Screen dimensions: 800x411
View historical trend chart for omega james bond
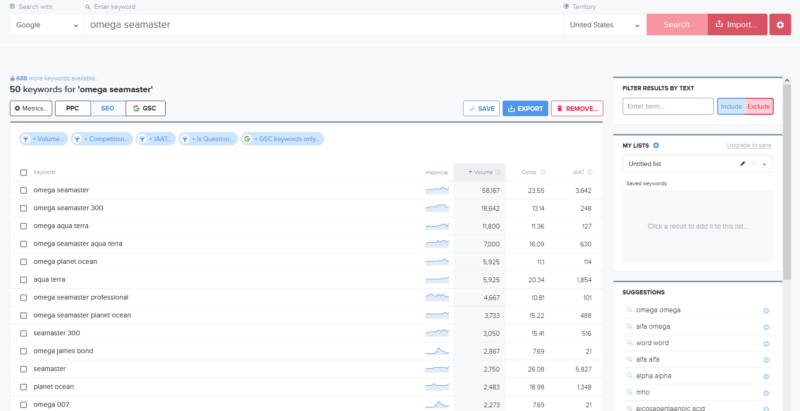437,351
